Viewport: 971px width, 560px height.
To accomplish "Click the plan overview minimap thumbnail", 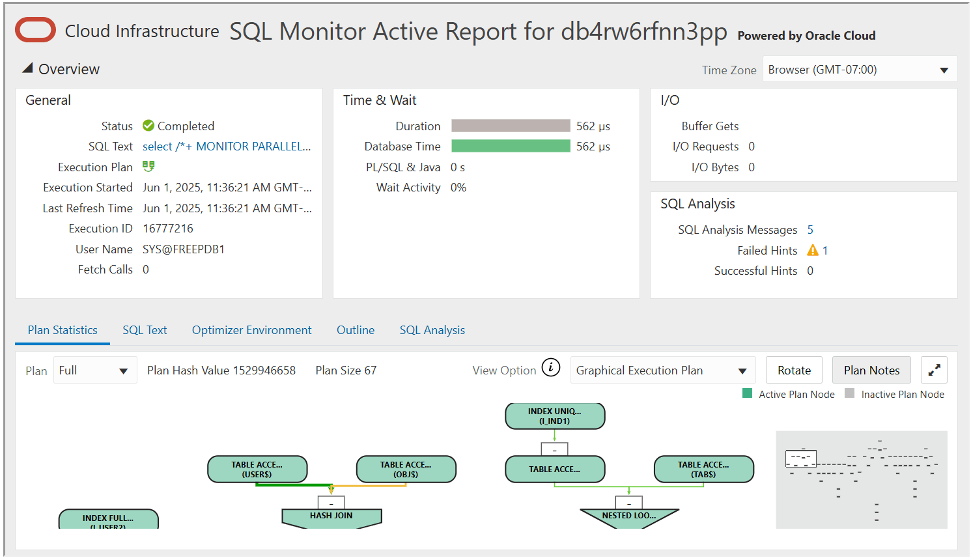I will tap(861, 479).
